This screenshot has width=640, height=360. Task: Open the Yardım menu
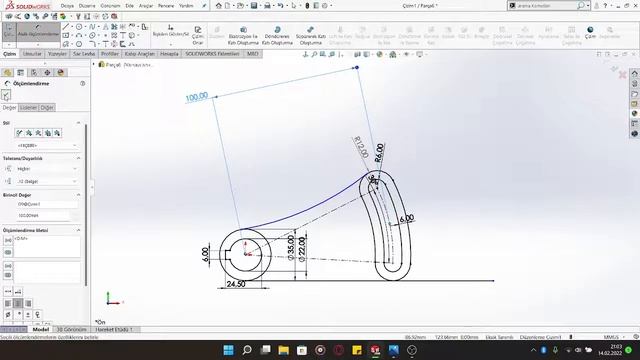click(186, 6)
